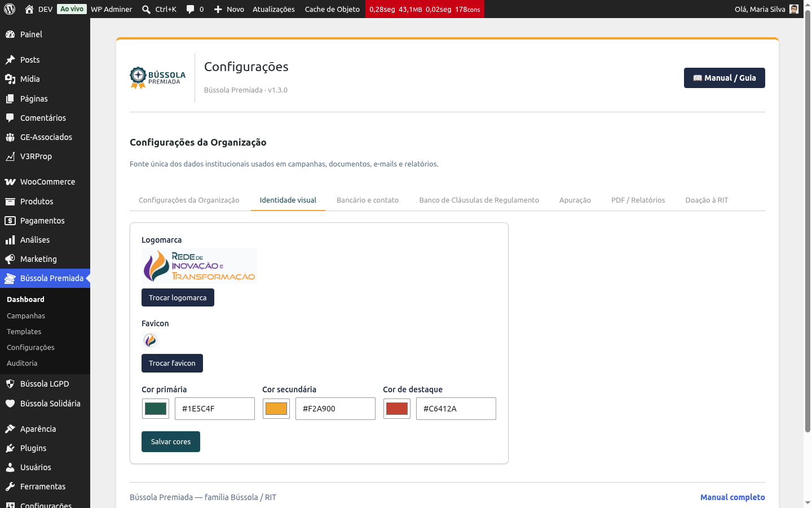The width and height of the screenshot is (812, 508).
Task: Open the Dashboard submenu item
Action: 25,300
